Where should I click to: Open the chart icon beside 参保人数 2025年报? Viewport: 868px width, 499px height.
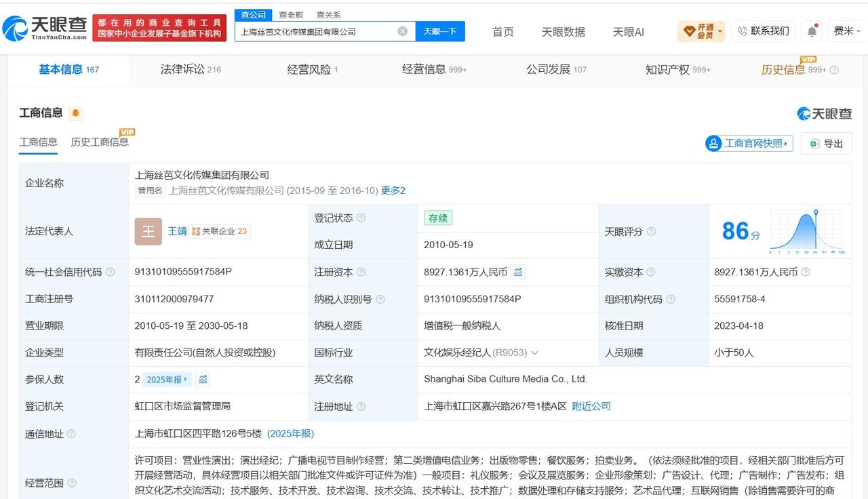(203, 380)
